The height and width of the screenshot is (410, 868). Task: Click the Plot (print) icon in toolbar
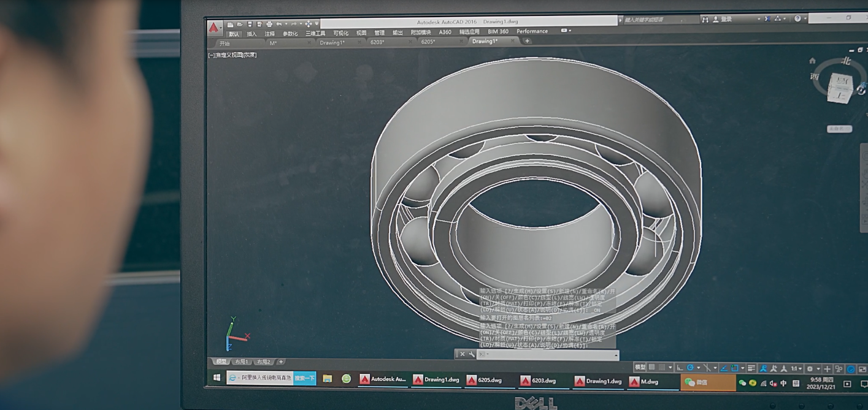click(269, 25)
